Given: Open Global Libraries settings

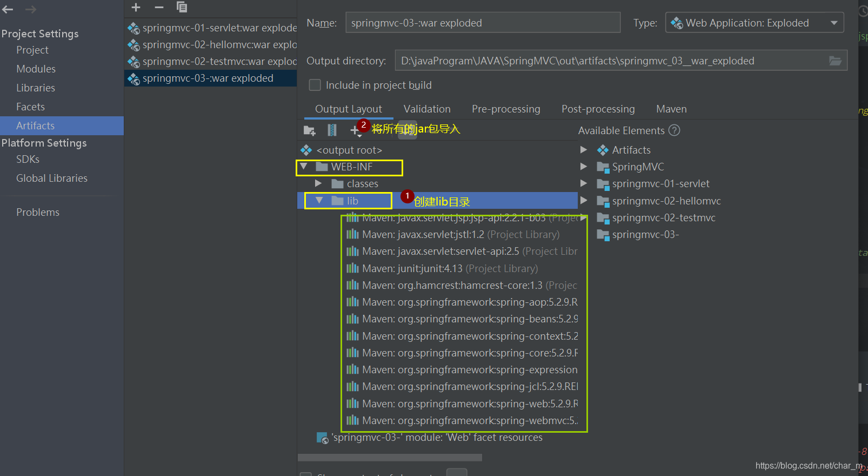Looking at the screenshot, I should [x=52, y=178].
